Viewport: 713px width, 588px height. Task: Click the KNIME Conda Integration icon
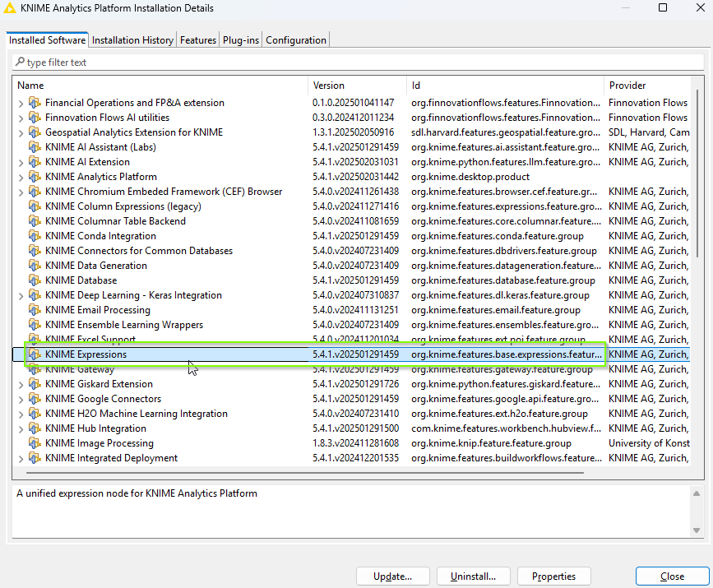point(35,235)
